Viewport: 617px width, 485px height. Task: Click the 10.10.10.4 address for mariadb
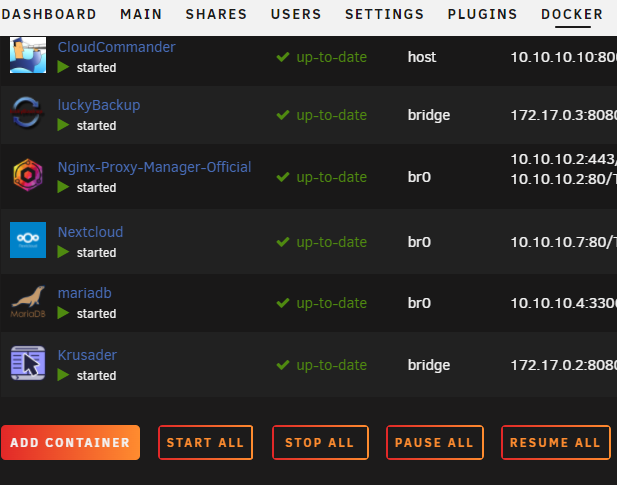coord(563,303)
